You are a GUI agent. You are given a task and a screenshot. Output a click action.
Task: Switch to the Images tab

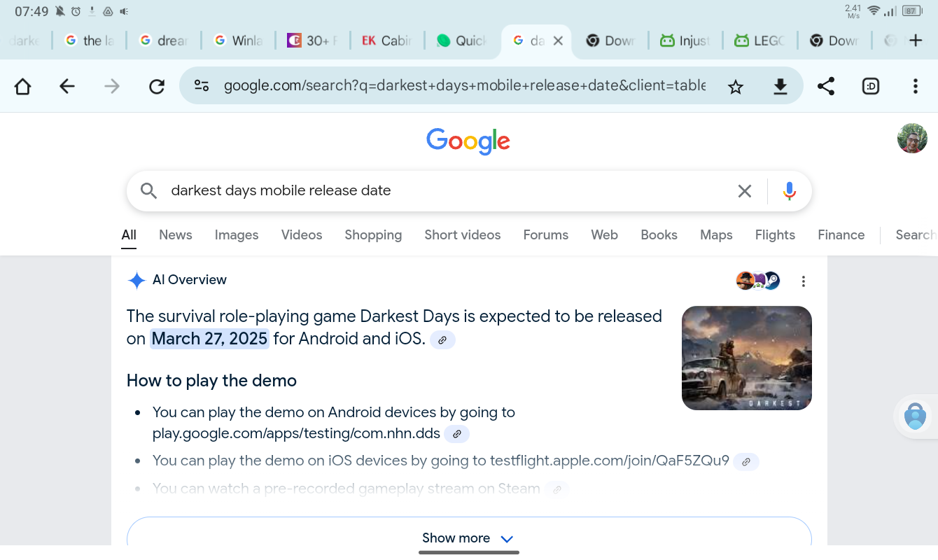point(237,235)
